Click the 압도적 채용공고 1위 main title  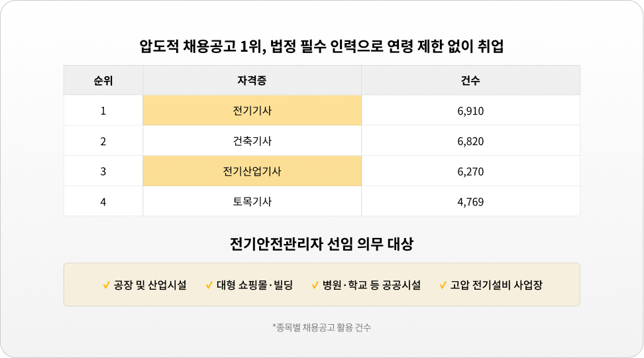coord(321,47)
